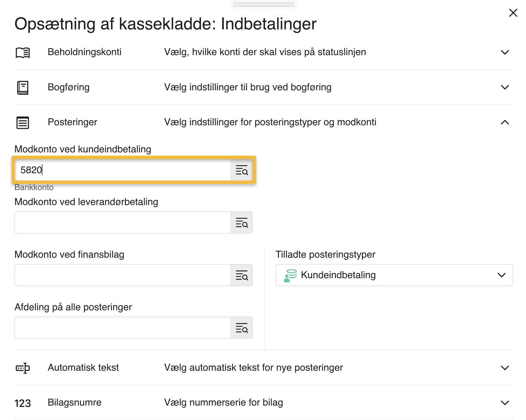
Task: Click the Beholdningskonti book icon
Action: click(x=23, y=52)
